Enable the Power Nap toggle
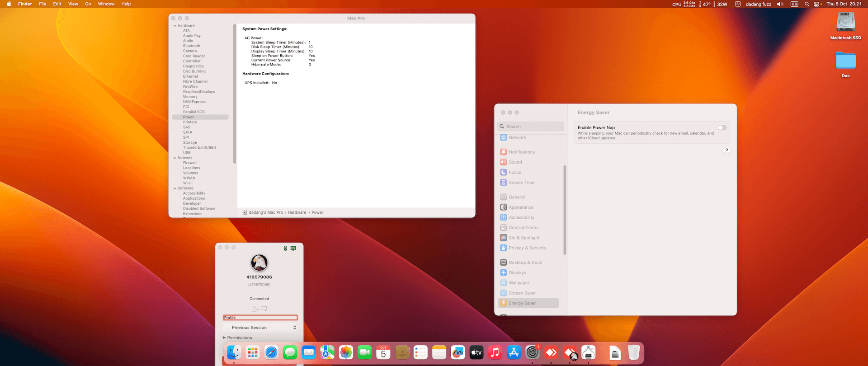868x366 pixels. [x=722, y=128]
